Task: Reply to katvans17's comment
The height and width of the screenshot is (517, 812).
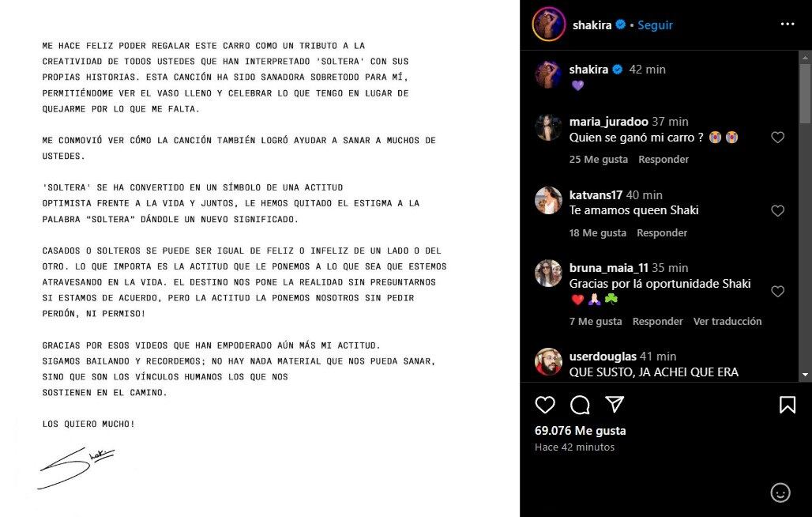Action: tap(662, 233)
